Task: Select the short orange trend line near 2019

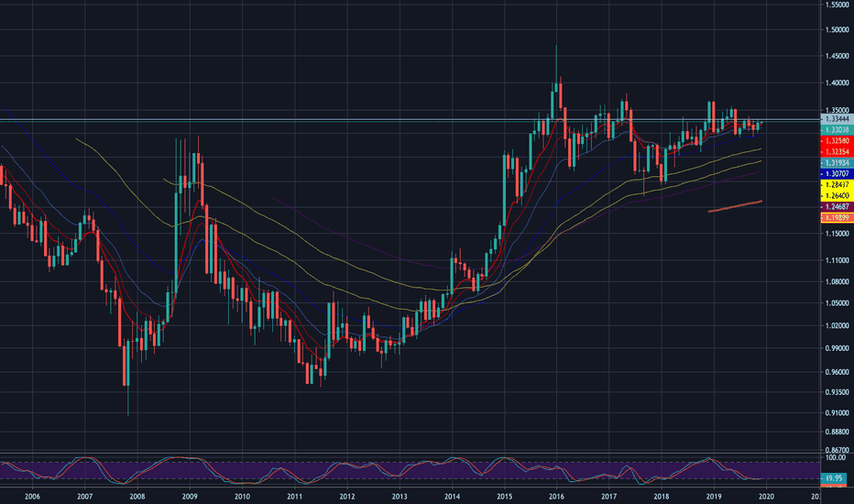Action: 735,206
